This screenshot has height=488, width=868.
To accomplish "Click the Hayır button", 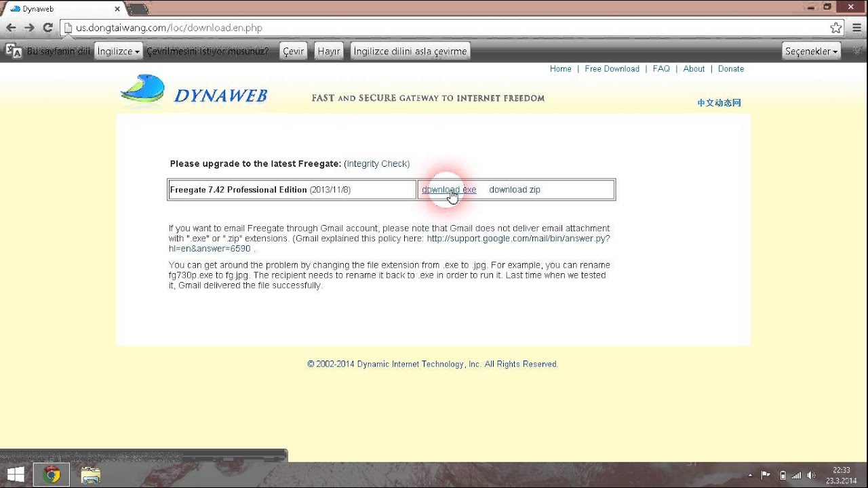I will tap(329, 52).
